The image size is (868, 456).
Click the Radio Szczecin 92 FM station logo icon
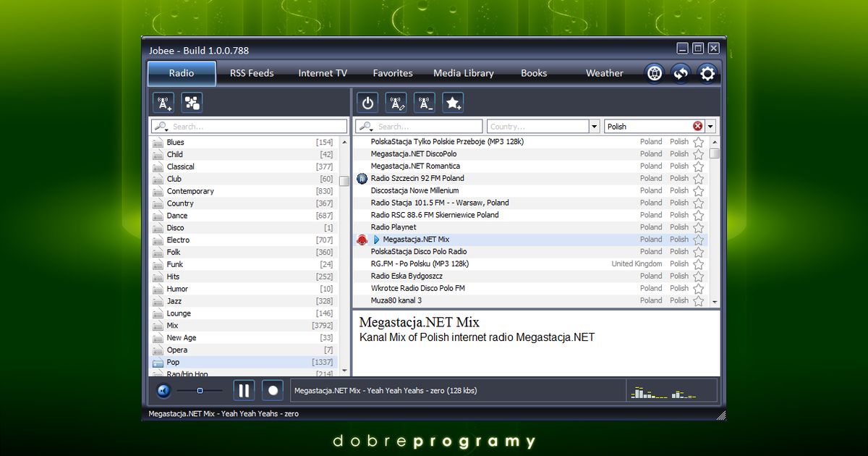362,179
